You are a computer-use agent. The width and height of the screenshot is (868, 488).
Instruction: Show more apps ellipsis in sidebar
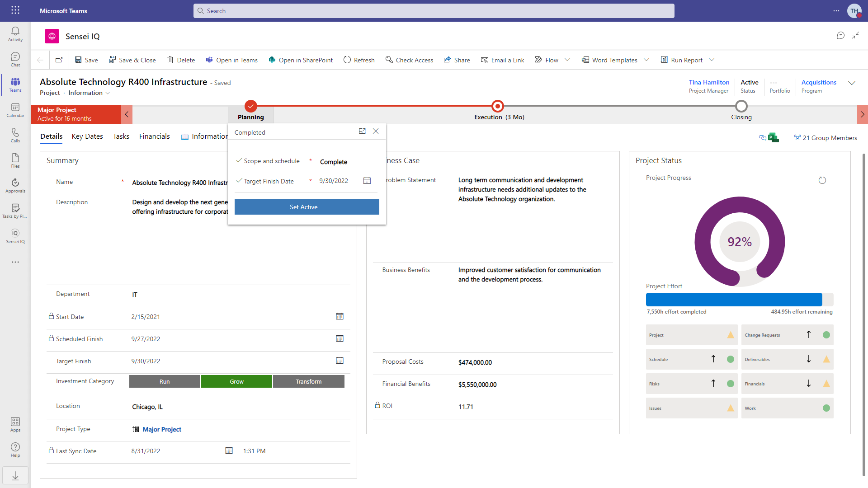click(15, 262)
